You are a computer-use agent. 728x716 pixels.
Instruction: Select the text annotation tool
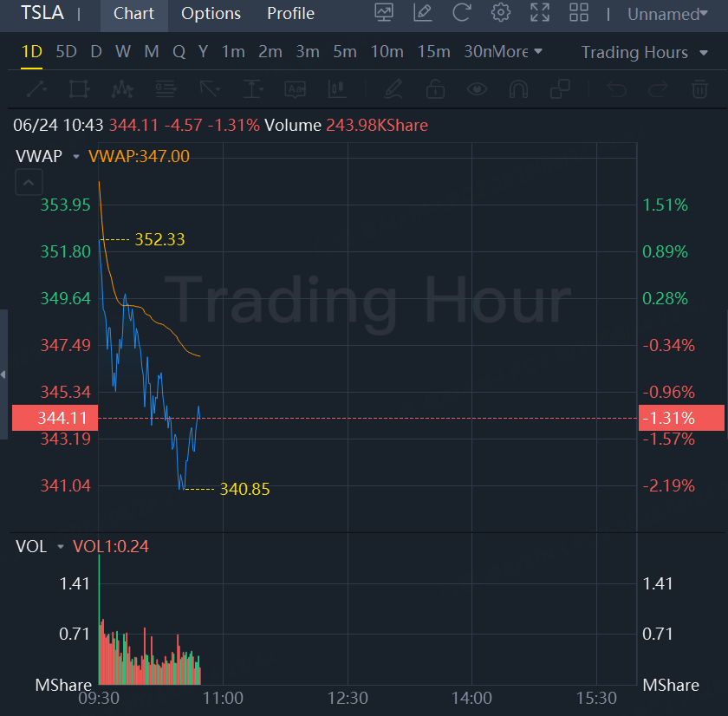point(296,88)
